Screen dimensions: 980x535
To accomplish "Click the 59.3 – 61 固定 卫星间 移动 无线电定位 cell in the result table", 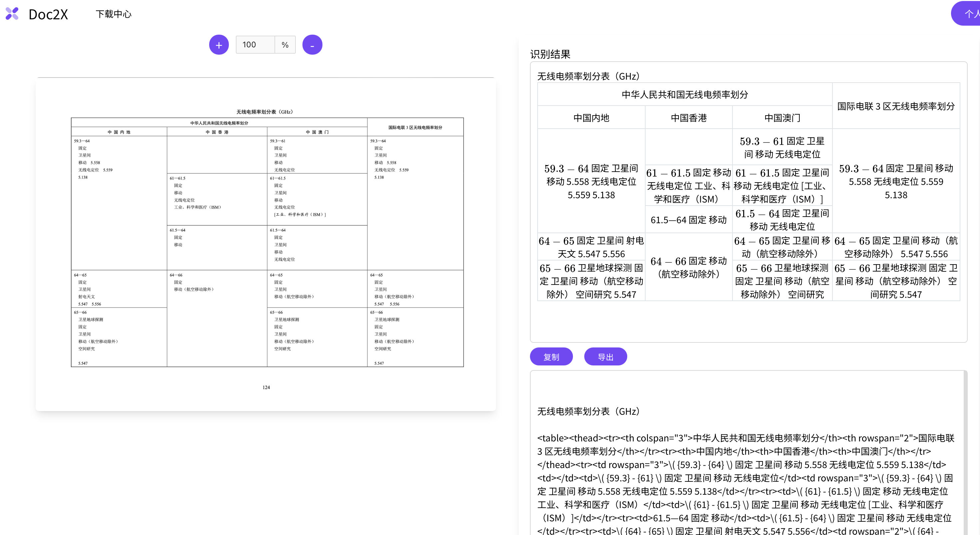I will click(782, 148).
